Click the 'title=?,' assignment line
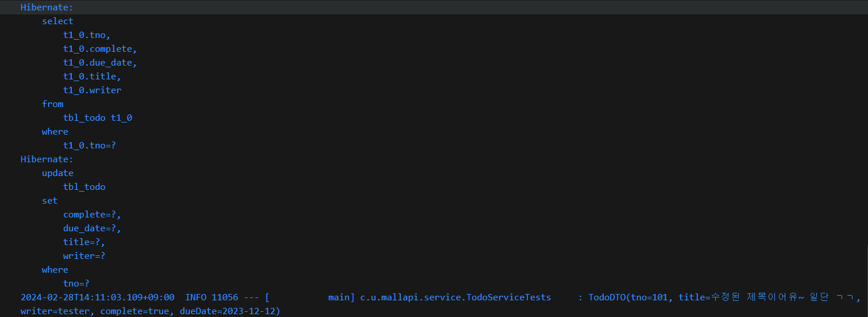 click(x=84, y=242)
